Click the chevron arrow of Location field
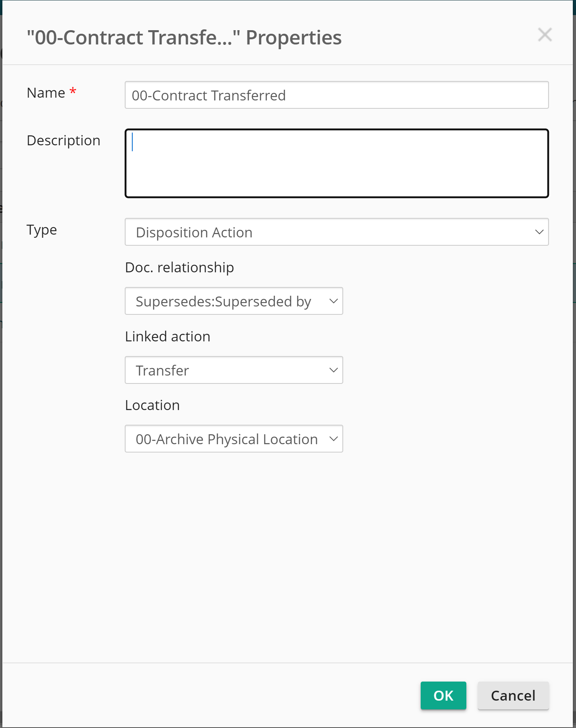This screenshot has height=728, width=576. click(334, 439)
